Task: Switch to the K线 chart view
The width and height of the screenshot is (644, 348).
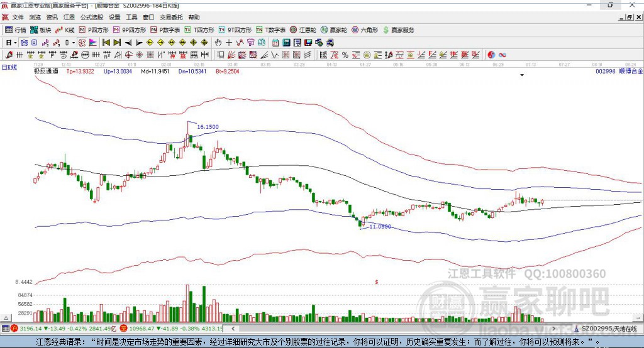Action: pos(65,30)
